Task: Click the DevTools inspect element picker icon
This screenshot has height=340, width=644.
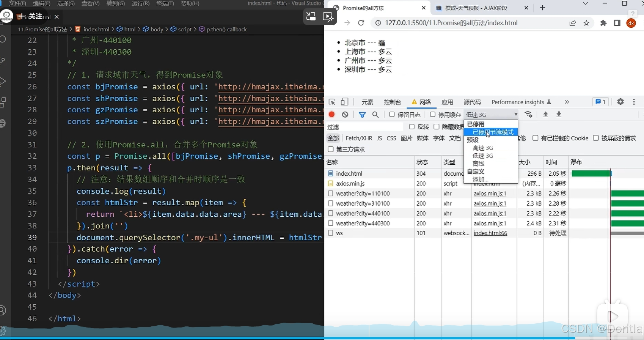Action: (332, 102)
